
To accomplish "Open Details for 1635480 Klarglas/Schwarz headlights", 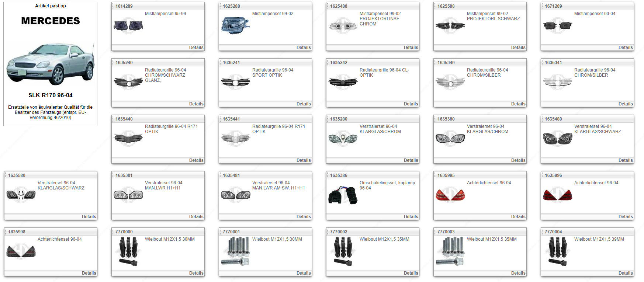I will [x=625, y=160].
